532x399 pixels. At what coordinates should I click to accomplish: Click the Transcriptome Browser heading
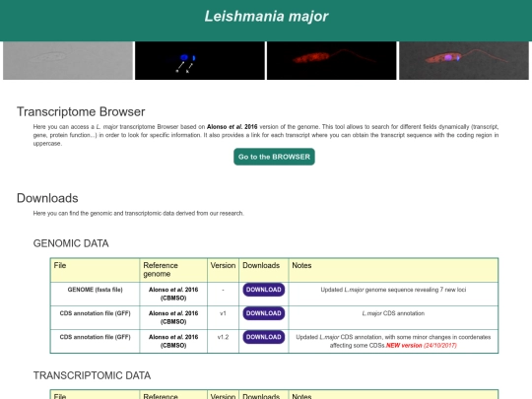tap(81, 112)
